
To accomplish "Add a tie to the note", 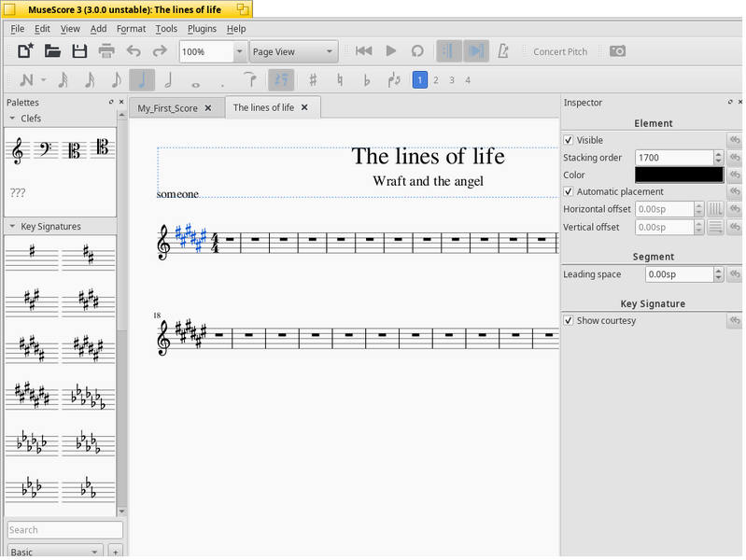I will coord(250,79).
